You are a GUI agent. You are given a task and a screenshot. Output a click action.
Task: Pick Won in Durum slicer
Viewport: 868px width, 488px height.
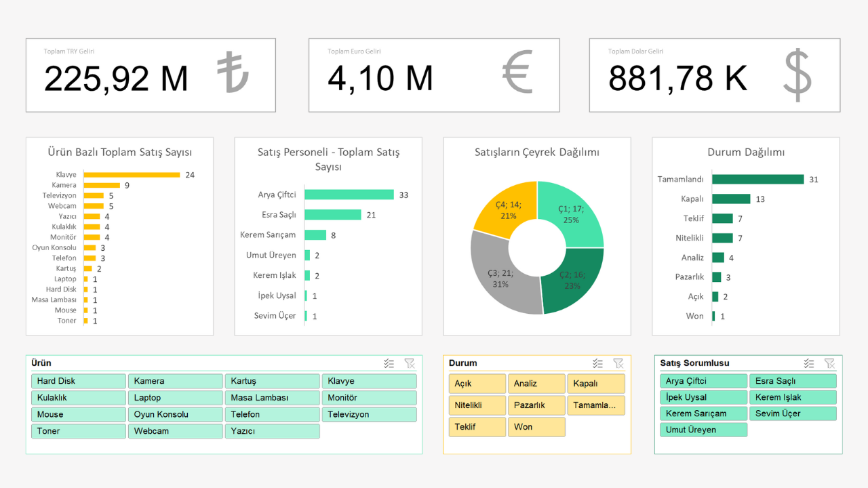536,427
